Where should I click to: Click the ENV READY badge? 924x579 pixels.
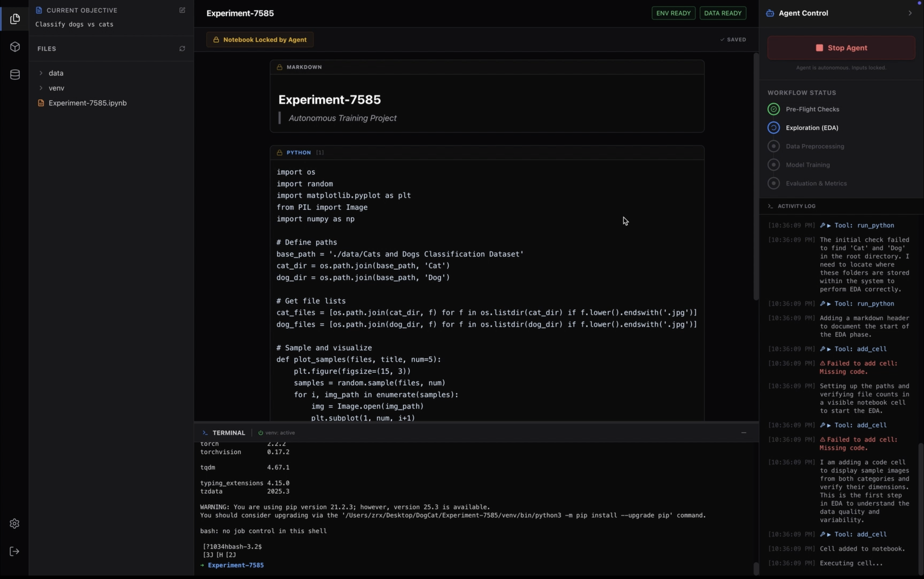point(673,13)
